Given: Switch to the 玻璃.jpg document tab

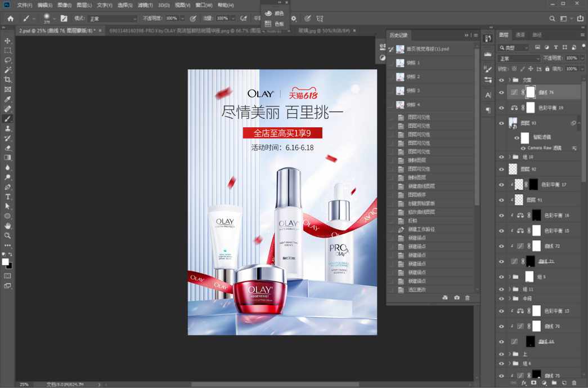Looking at the screenshot, I should 324,31.
